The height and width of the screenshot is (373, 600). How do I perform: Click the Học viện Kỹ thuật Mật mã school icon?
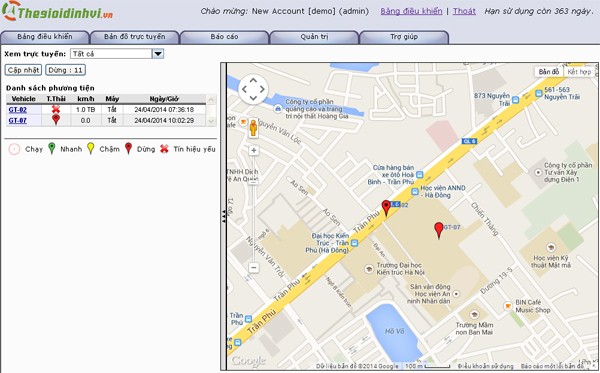coord(551,247)
